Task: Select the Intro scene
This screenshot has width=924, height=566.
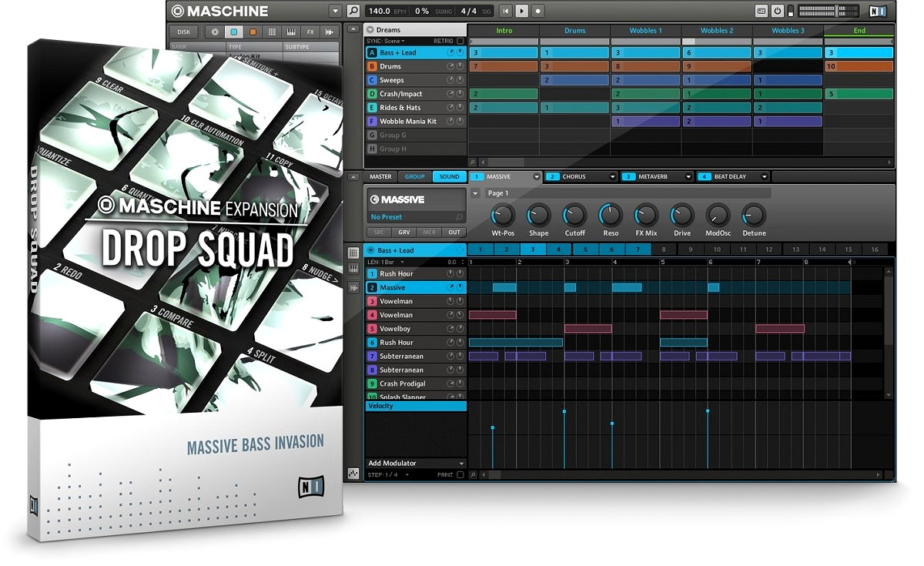Action: pos(504,31)
